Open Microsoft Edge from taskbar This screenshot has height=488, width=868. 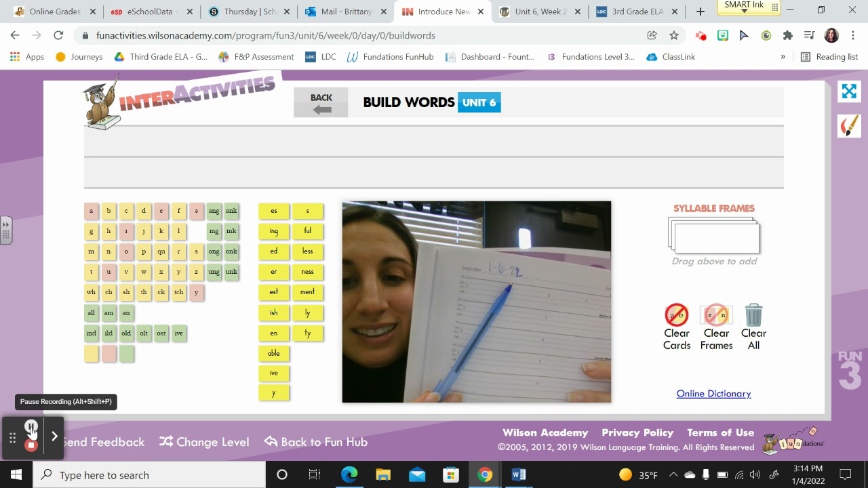coord(349,474)
